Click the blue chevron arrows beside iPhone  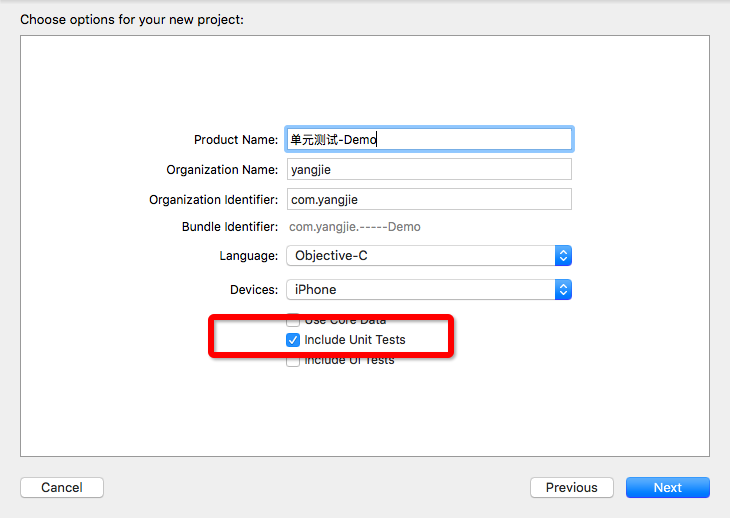point(563,290)
